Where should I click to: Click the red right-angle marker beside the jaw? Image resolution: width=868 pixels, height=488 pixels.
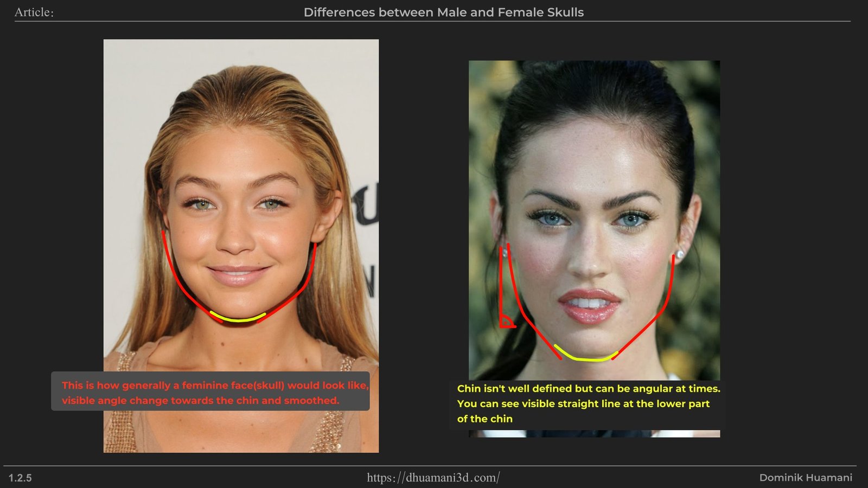pos(507,322)
